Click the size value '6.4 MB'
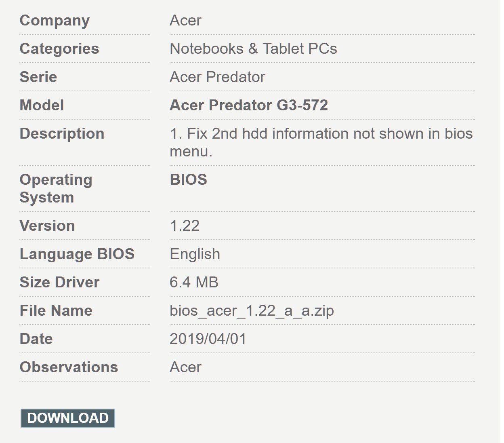 (194, 282)
